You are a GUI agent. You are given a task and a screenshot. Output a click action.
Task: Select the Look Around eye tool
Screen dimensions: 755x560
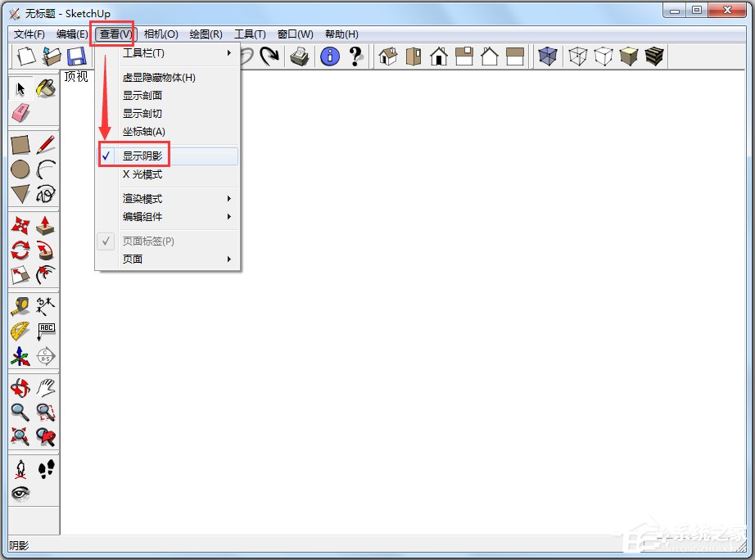tap(20, 494)
